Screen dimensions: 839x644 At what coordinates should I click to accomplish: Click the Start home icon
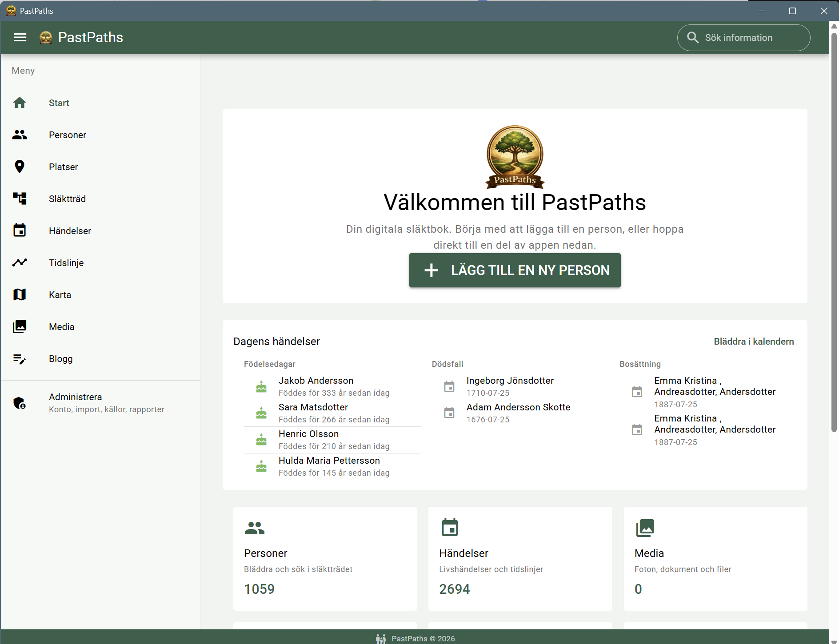pyautogui.click(x=20, y=103)
